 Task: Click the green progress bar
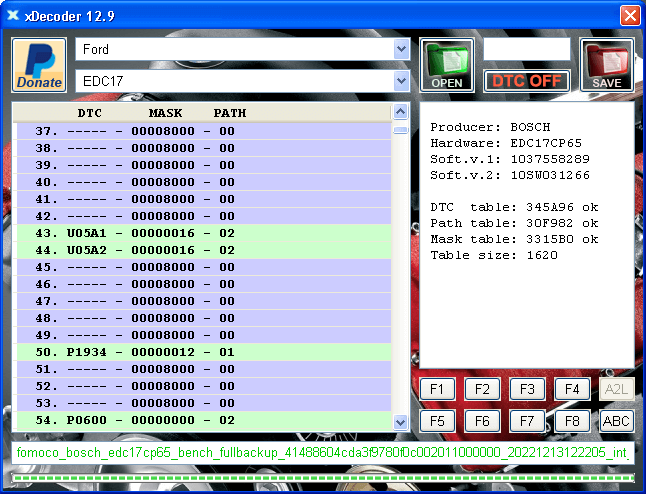click(323, 478)
